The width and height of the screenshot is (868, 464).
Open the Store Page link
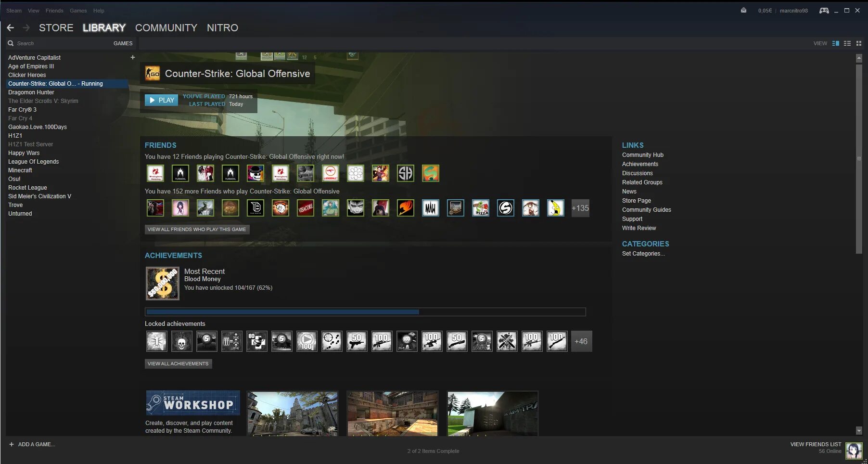(637, 201)
